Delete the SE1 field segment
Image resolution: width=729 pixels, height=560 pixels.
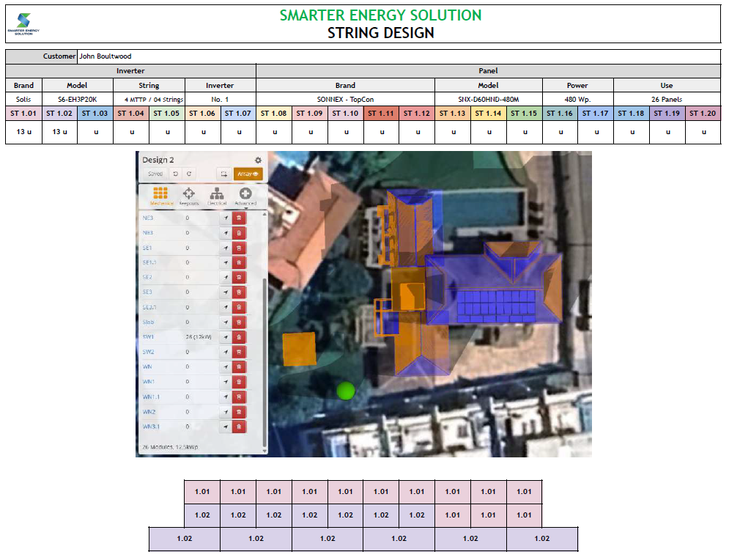239,248
